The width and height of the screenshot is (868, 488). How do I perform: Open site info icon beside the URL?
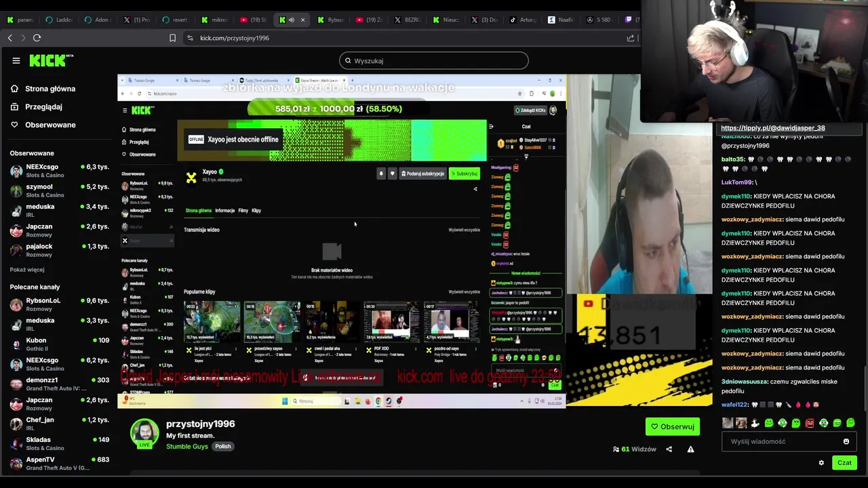[x=190, y=38]
